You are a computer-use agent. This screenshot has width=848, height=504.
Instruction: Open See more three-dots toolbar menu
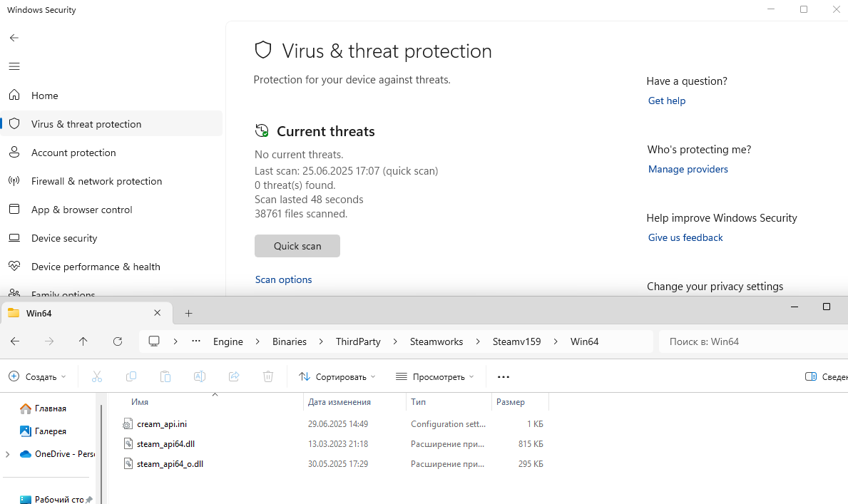click(x=504, y=377)
